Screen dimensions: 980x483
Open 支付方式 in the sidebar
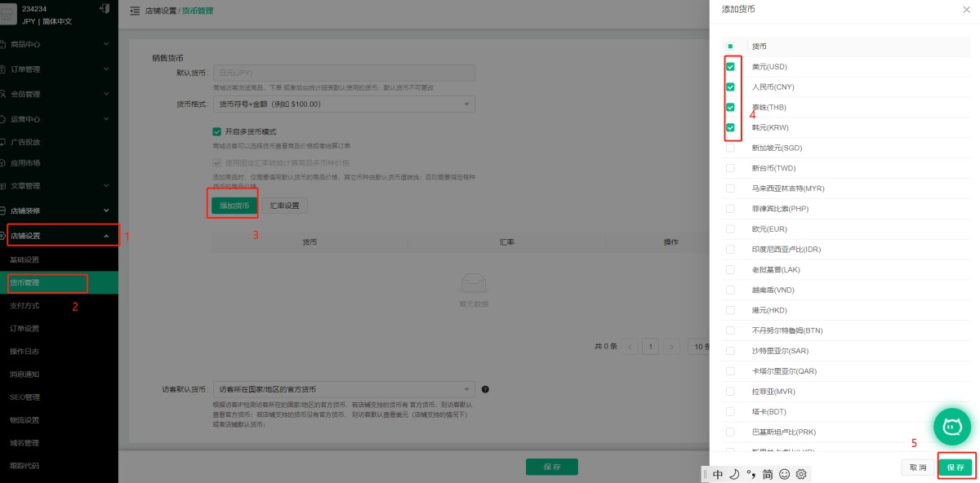point(24,306)
